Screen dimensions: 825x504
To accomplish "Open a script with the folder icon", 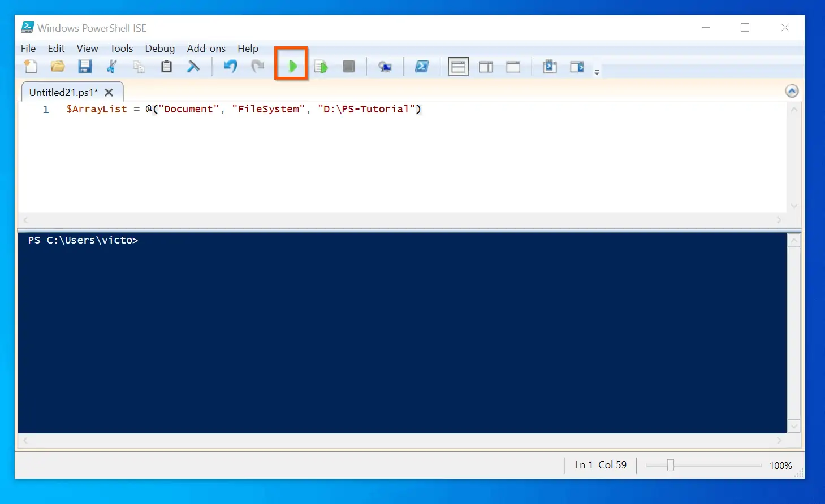I will tap(58, 67).
